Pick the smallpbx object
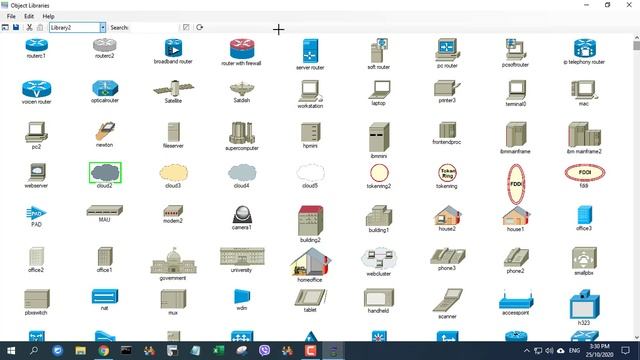This screenshot has height=360, width=640. coord(584,258)
